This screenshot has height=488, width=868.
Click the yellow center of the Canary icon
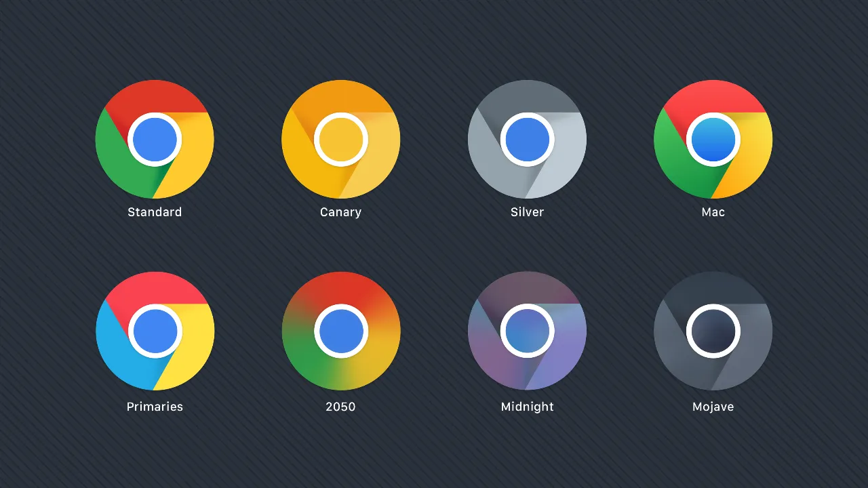[x=341, y=139]
